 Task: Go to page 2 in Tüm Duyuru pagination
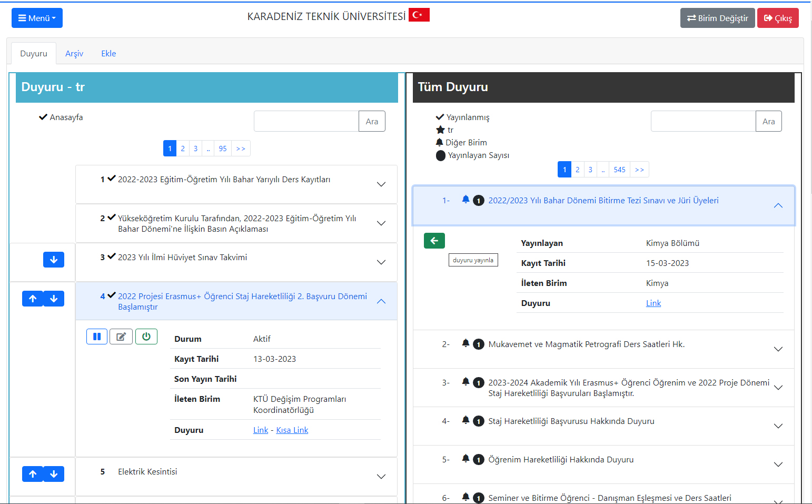pyautogui.click(x=578, y=170)
